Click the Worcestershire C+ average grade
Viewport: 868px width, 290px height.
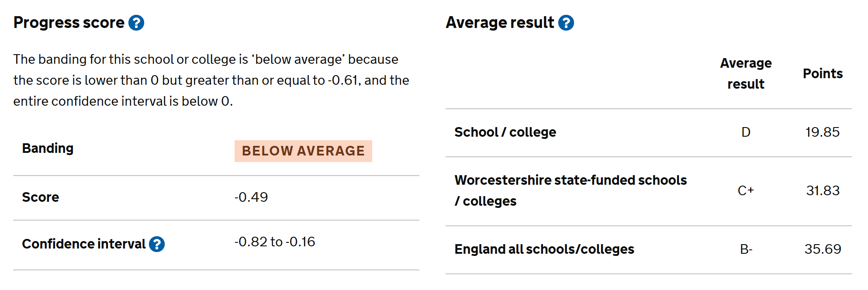point(746,191)
